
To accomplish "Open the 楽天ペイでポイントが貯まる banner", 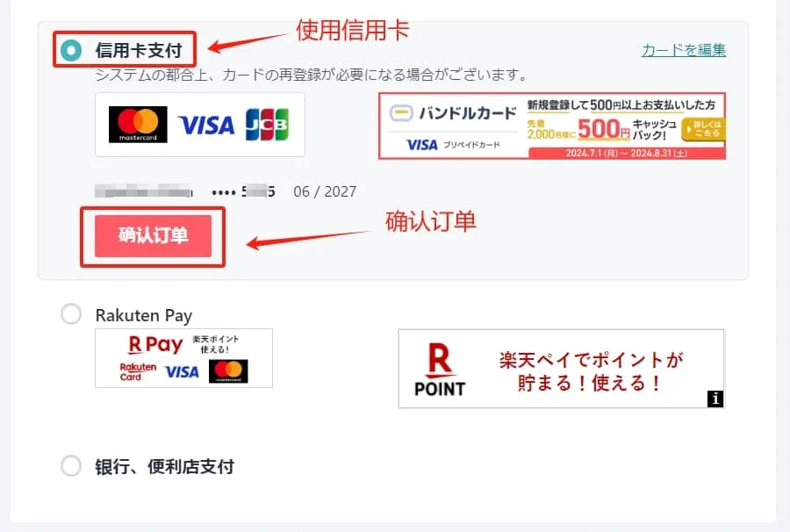I will tap(561, 369).
